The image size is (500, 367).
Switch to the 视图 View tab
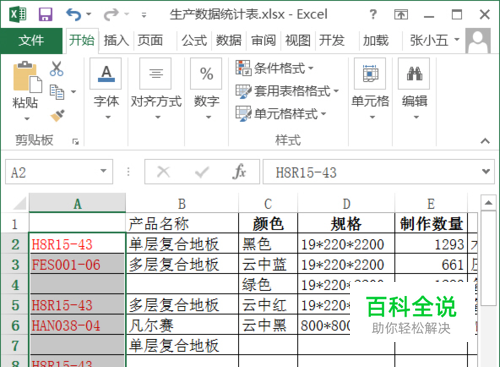click(298, 41)
